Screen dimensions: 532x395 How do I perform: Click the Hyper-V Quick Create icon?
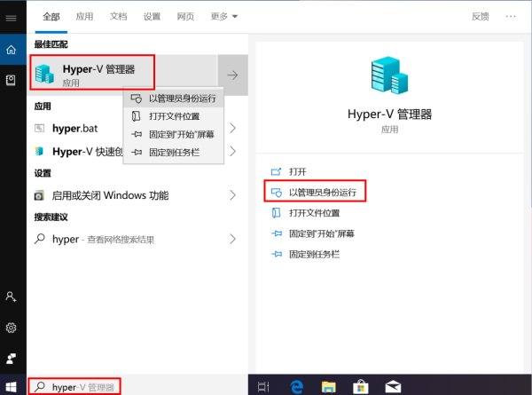pos(39,151)
